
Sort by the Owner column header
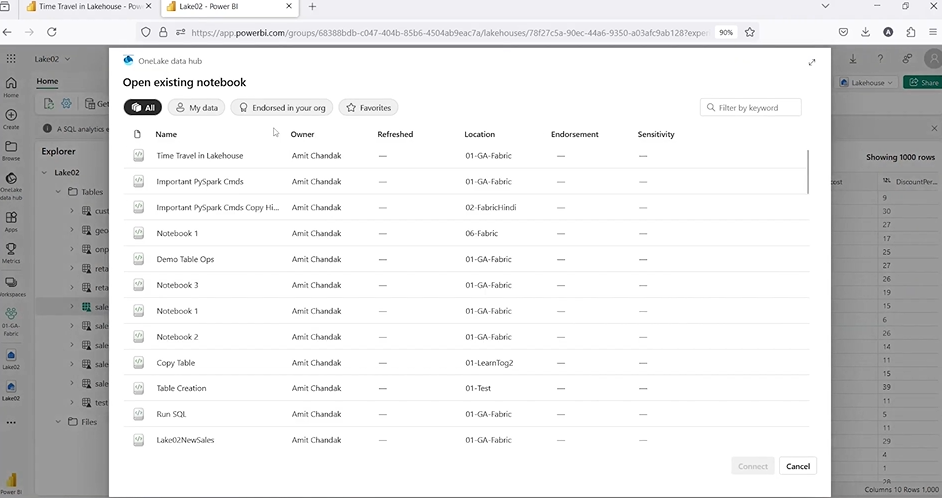coord(302,134)
